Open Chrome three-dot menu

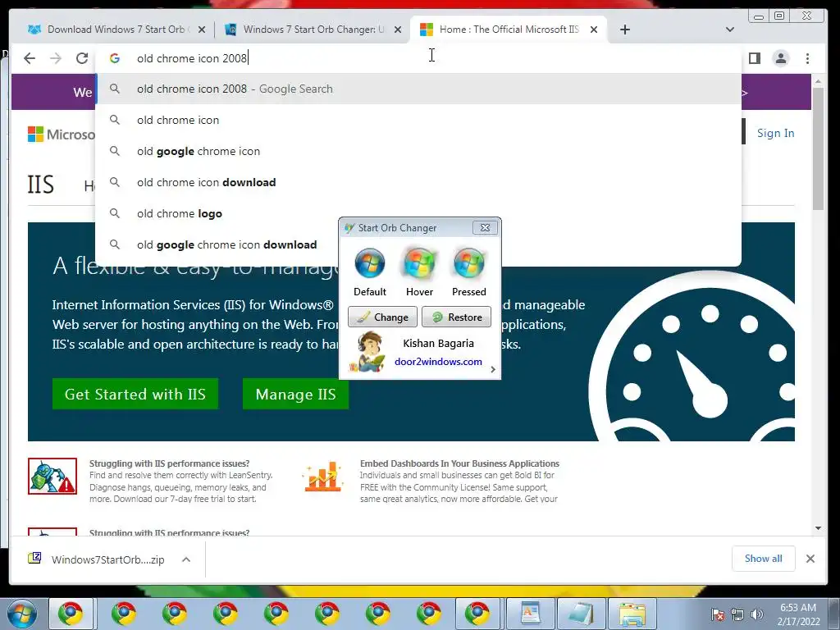pos(807,58)
